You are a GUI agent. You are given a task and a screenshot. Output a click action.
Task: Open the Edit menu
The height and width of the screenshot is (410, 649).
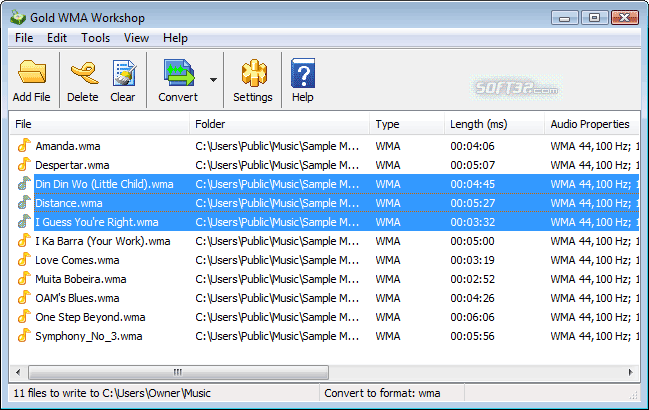click(x=57, y=38)
